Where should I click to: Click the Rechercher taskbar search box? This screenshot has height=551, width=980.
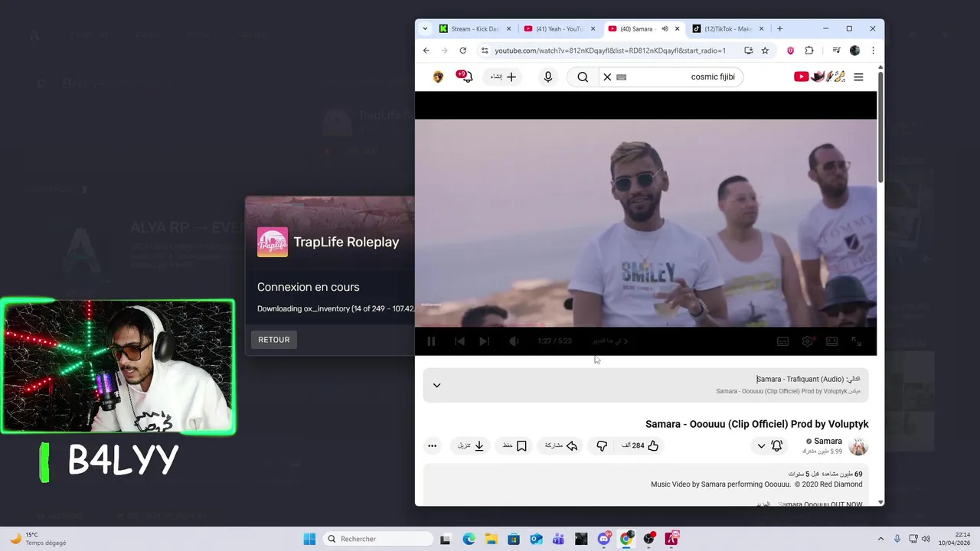coord(379,539)
